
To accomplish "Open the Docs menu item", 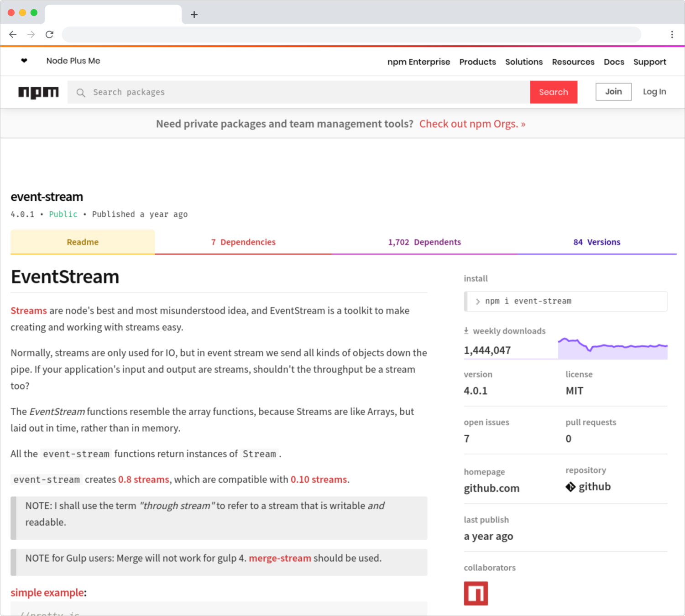I will 614,62.
